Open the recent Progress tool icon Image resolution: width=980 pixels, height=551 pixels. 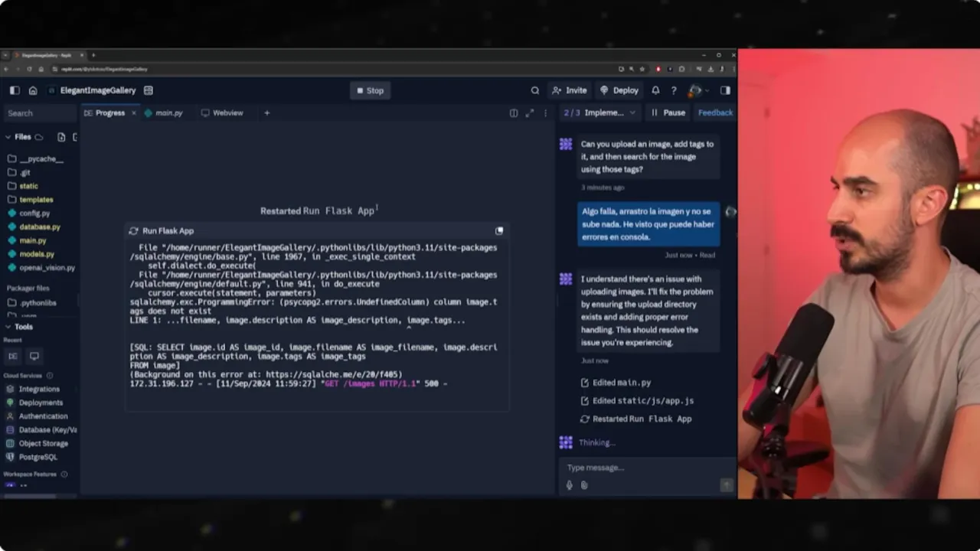click(x=13, y=356)
